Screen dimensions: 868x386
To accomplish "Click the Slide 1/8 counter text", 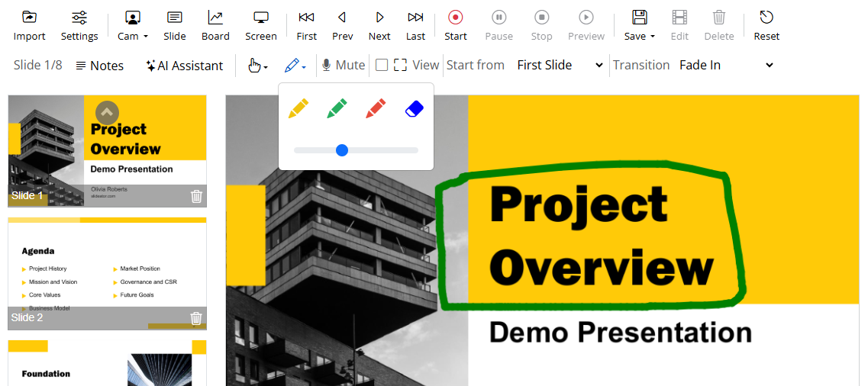I will coord(37,66).
